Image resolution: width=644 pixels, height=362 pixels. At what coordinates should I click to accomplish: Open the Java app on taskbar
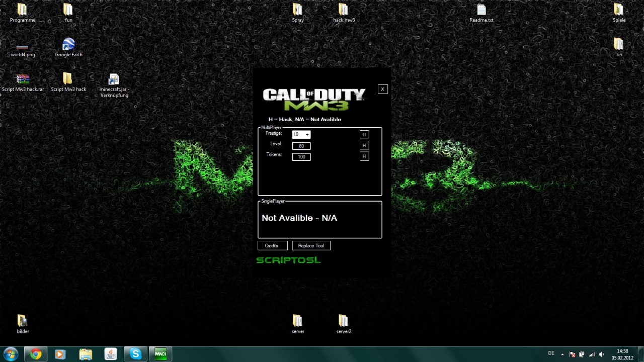pos(111,354)
